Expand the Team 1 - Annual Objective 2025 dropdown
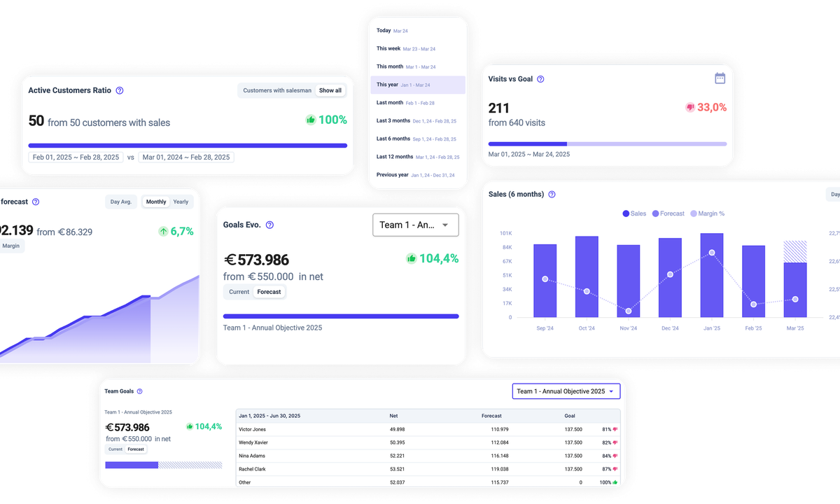Viewport: 840px width, 504px height. pyautogui.click(x=566, y=391)
